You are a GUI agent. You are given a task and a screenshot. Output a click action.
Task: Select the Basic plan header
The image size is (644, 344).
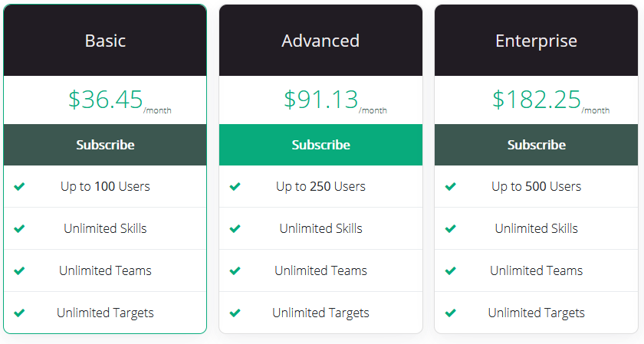[x=105, y=41]
